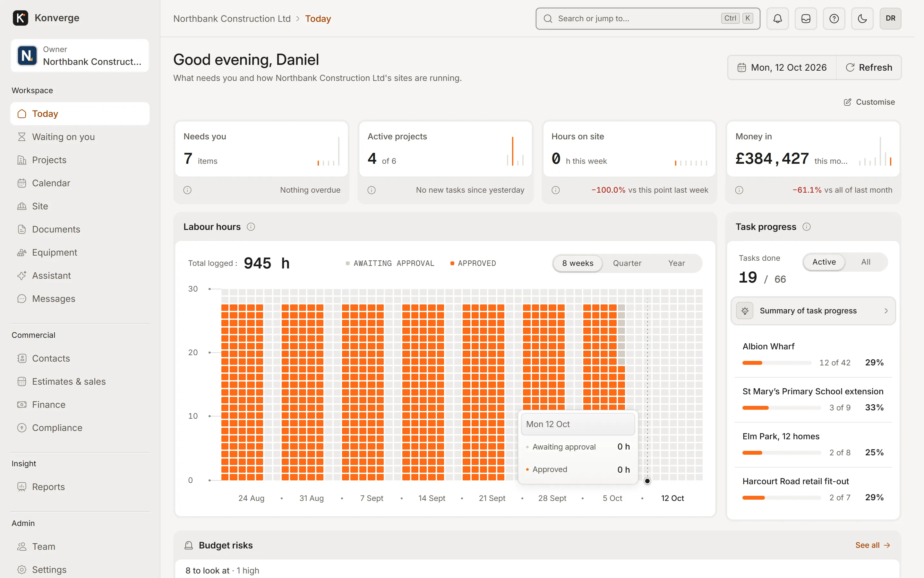The image size is (924, 578).
Task: Click the Budget risks bell icon
Action: coord(189,545)
